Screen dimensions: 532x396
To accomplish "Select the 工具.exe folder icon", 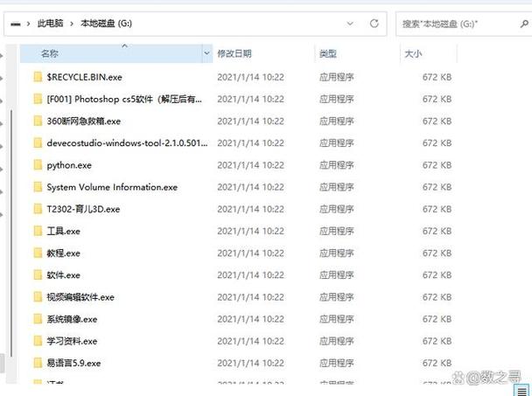I will tap(38, 232).
